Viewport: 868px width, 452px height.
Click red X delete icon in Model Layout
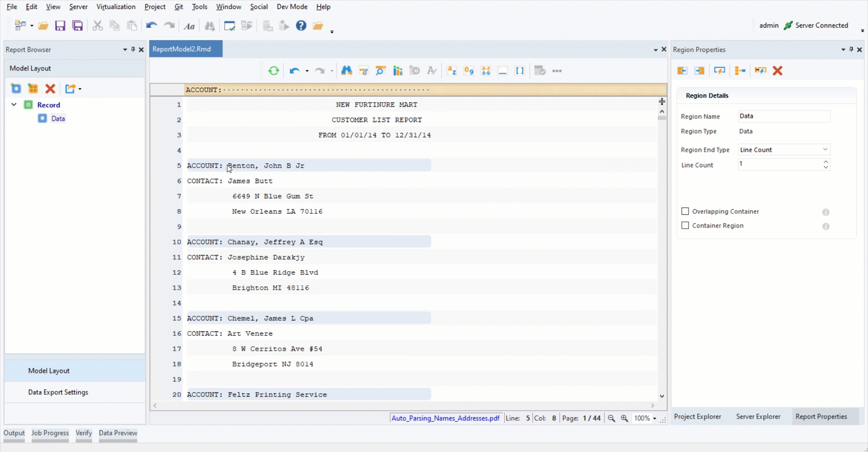click(50, 89)
